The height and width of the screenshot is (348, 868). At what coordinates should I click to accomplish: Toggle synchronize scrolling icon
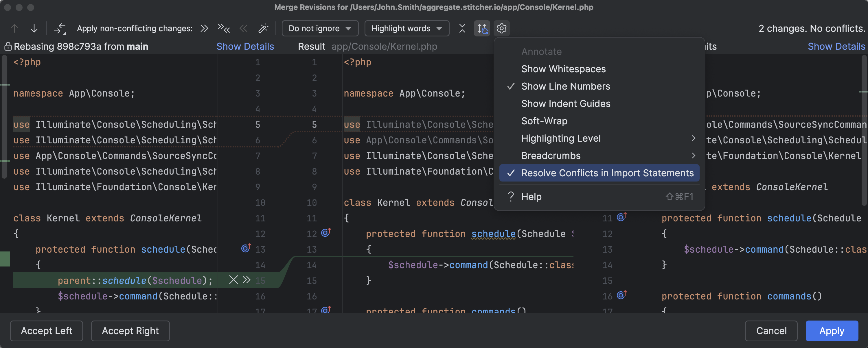tap(482, 28)
